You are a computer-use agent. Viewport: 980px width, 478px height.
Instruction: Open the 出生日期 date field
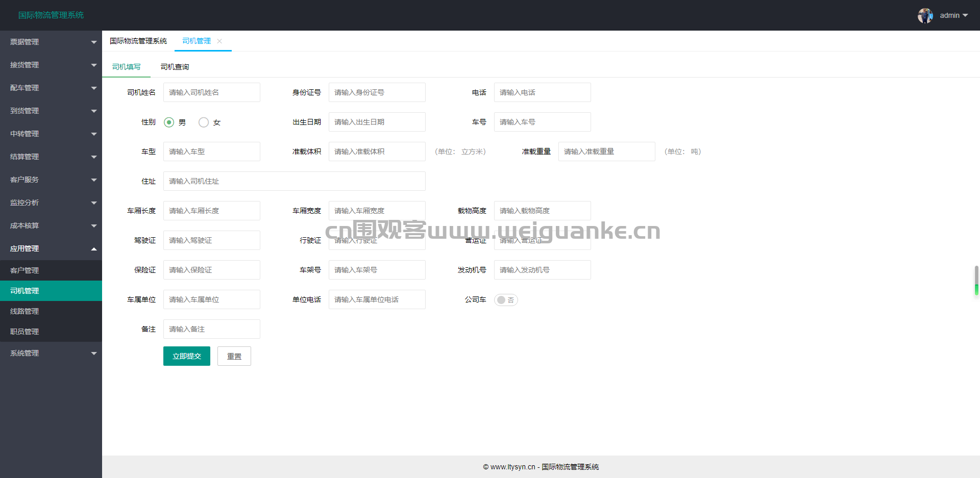tap(377, 122)
